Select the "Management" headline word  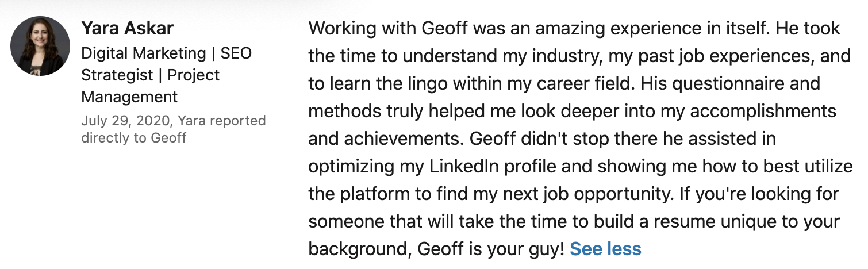pyautogui.click(x=129, y=97)
